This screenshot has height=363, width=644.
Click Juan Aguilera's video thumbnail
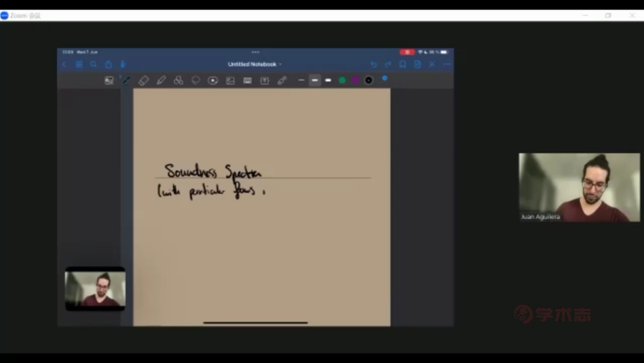[579, 187]
